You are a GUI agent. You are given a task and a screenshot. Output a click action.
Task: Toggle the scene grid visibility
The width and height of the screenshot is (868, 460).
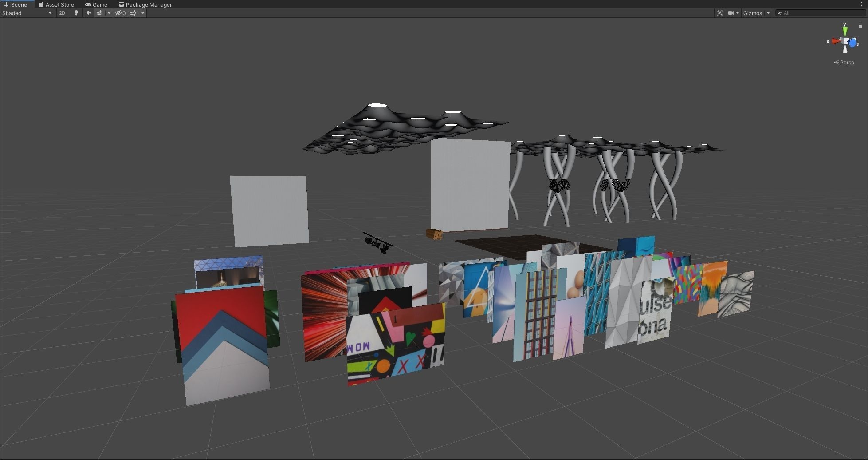[133, 13]
